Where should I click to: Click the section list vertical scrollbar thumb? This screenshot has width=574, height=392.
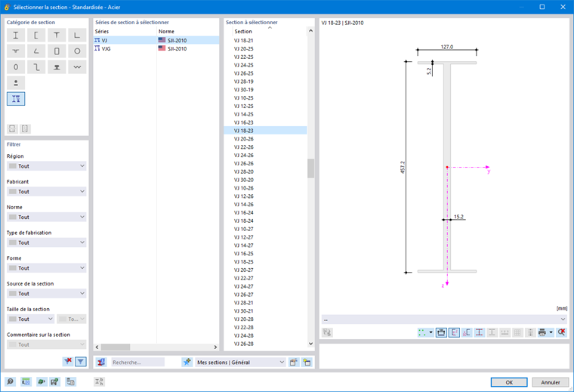(311, 168)
